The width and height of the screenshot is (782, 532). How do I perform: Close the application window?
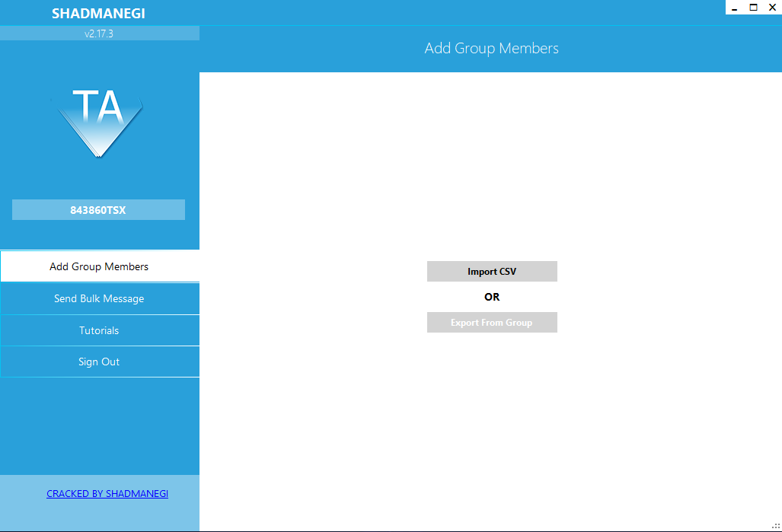click(x=772, y=8)
